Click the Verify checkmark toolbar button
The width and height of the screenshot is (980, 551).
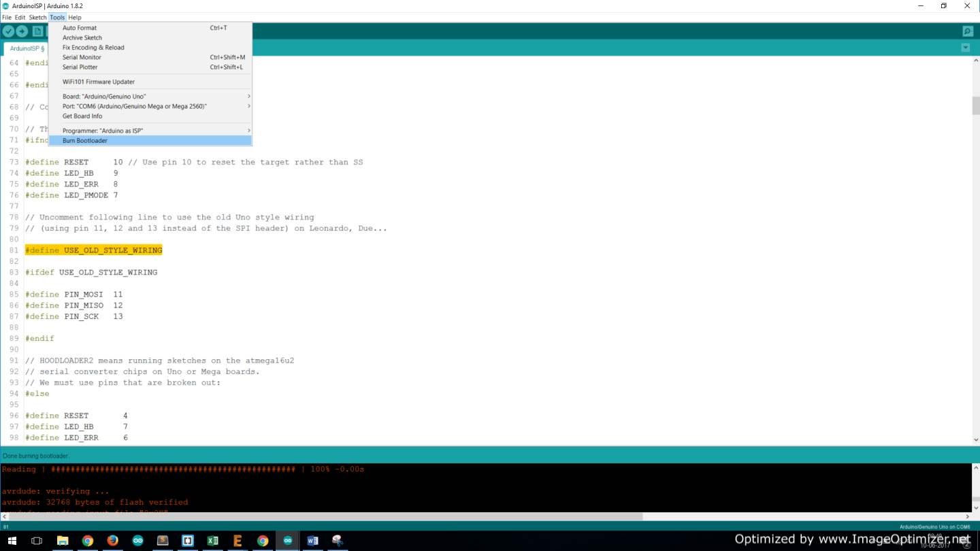pos(8,31)
